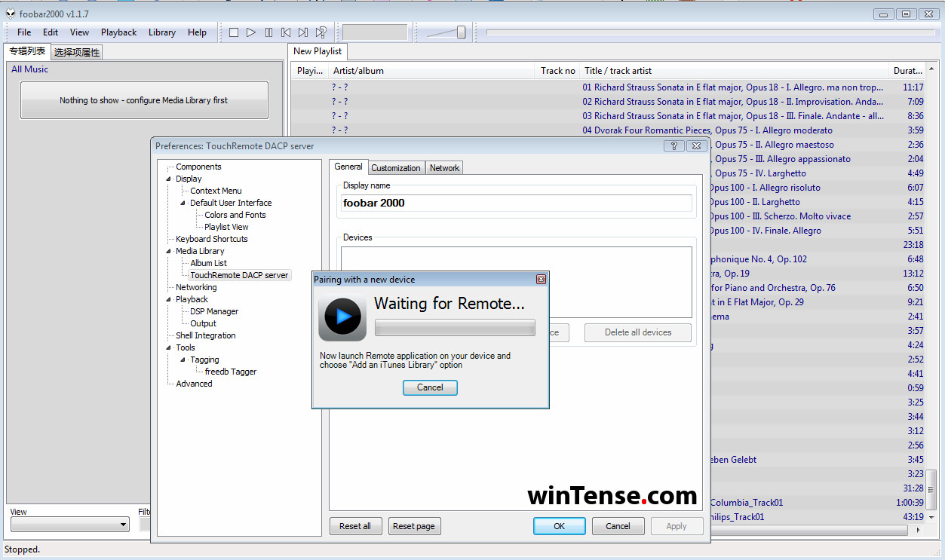
Task: Click the Random playback toolbar icon
Action: 321,32
